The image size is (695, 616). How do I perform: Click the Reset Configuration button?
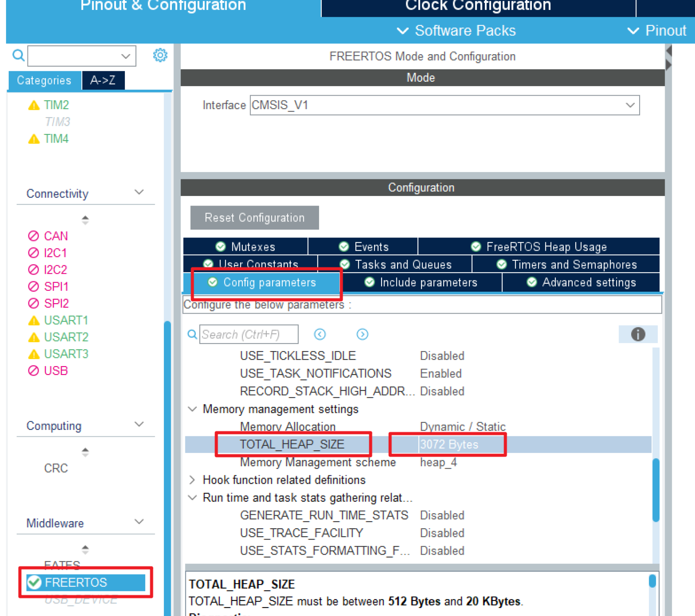254,218
